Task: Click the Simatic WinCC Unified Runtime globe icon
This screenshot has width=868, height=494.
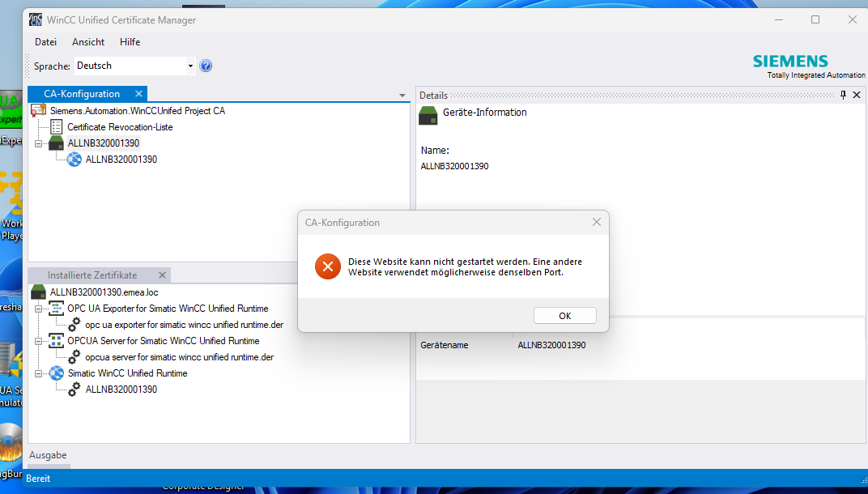Action: 56,373
